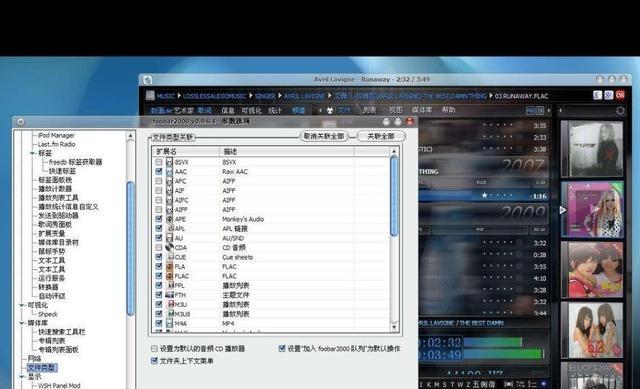Click arrow after MUSIC breadcrumb
Image resolution: width=640 pixels, height=389 pixels.
pos(179,96)
